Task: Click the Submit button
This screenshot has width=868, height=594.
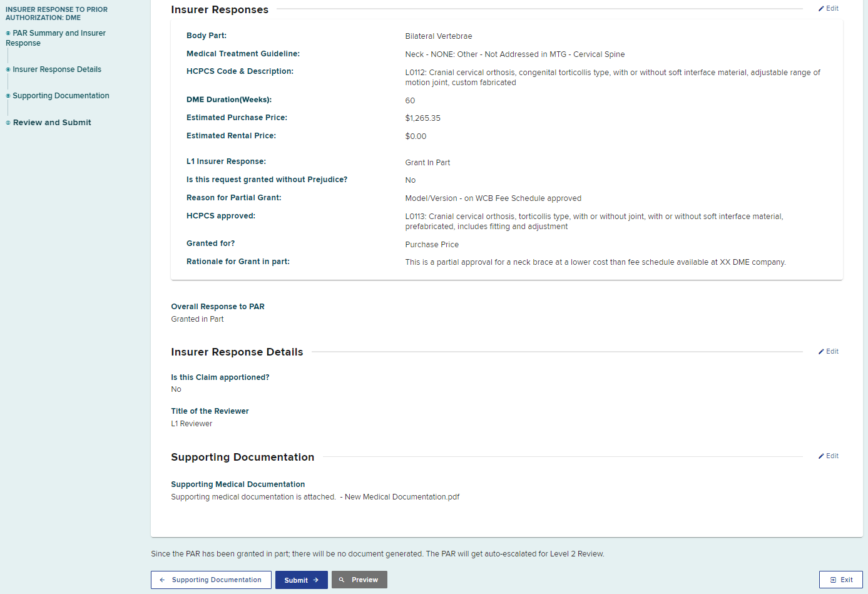Action: 301,580
